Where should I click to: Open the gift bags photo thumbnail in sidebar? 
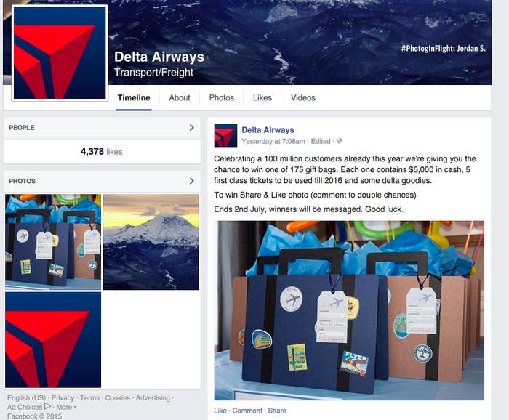point(53,242)
